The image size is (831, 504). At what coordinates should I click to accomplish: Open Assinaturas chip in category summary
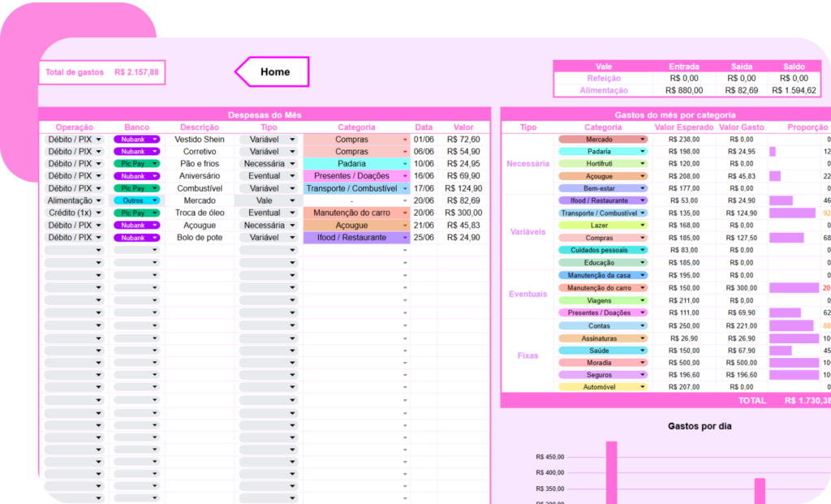[603, 338]
